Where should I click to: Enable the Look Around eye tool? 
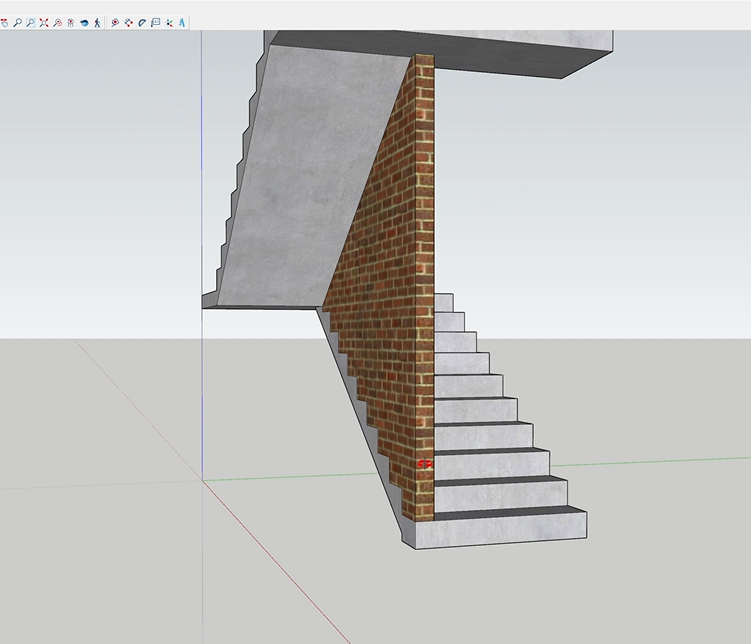[x=84, y=22]
